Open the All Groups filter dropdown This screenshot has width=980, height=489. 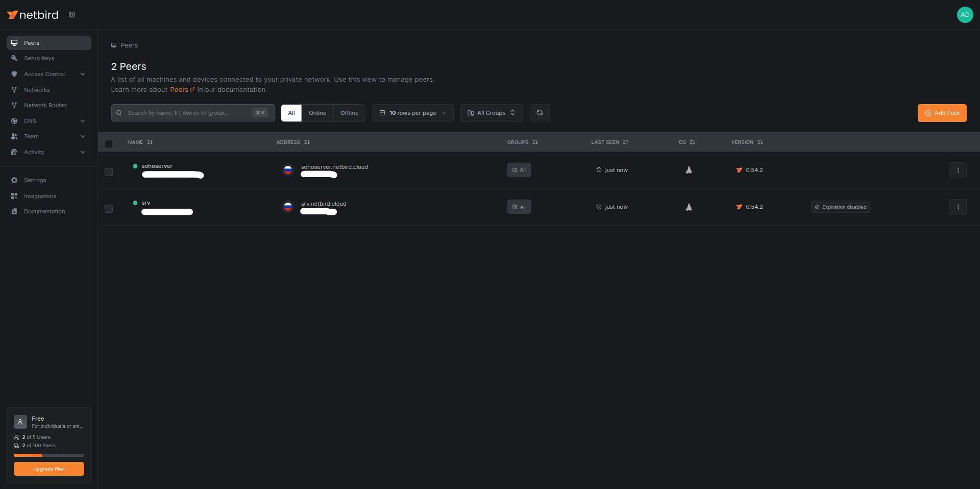pos(491,113)
